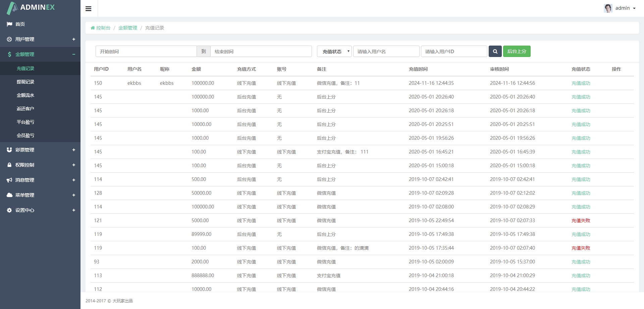
Task: Click the lock icon for 权限控制
Action: pos(9,165)
